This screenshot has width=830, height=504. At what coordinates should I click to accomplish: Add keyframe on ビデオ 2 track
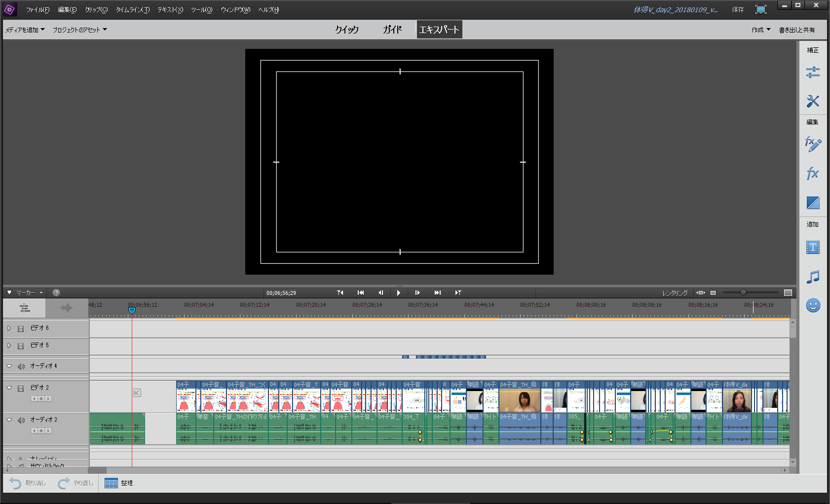point(41,399)
